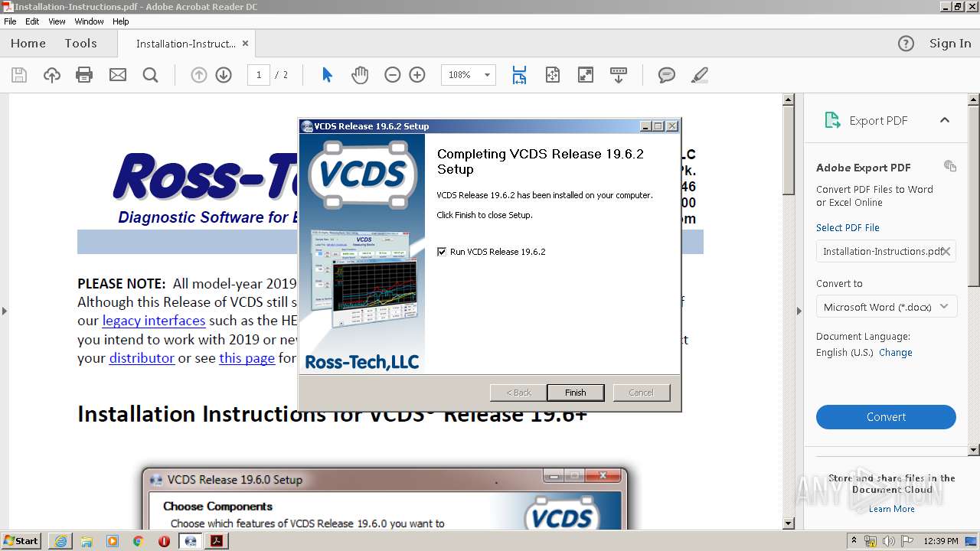This screenshot has width=980, height=551.
Task: Click Finish in VCDS Setup dialog
Action: [x=576, y=393]
